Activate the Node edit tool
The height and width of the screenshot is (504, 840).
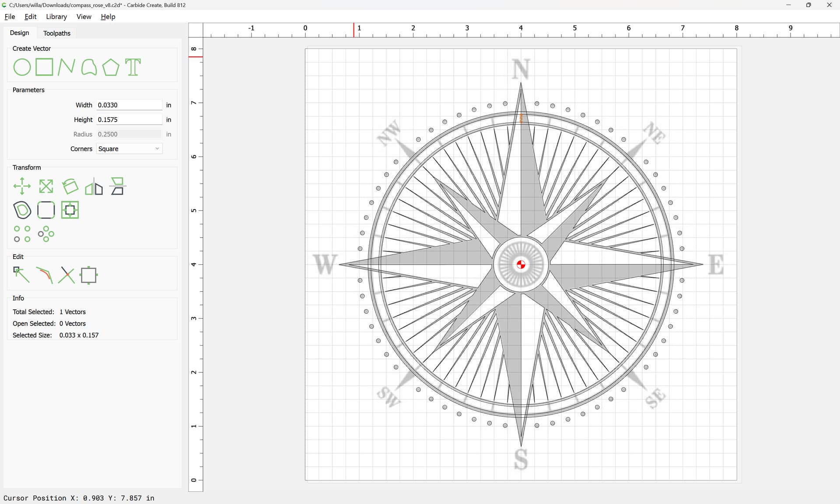(x=21, y=275)
